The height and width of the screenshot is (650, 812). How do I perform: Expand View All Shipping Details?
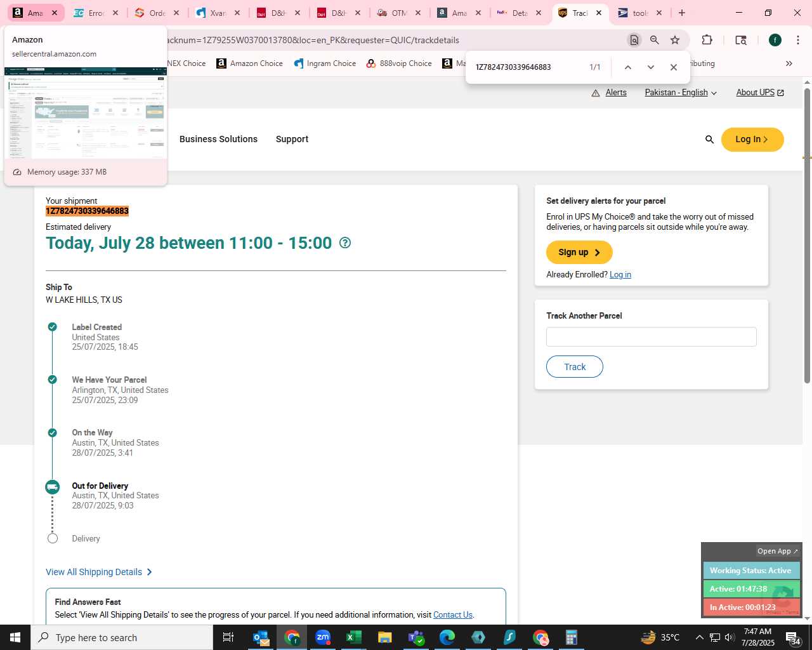[99, 572]
